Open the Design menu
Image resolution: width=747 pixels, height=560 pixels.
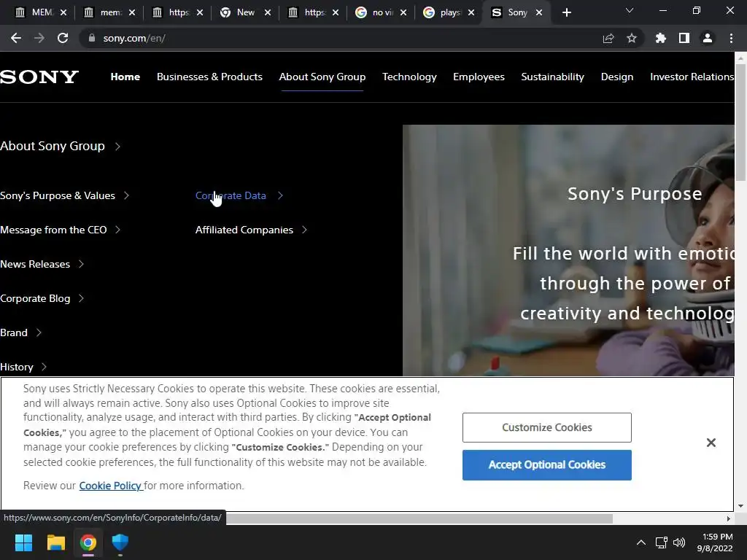point(617,77)
